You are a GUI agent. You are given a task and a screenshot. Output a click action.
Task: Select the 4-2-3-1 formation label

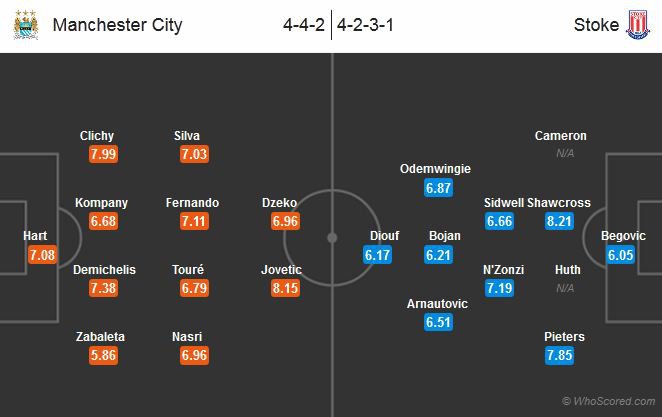[x=365, y=25]
